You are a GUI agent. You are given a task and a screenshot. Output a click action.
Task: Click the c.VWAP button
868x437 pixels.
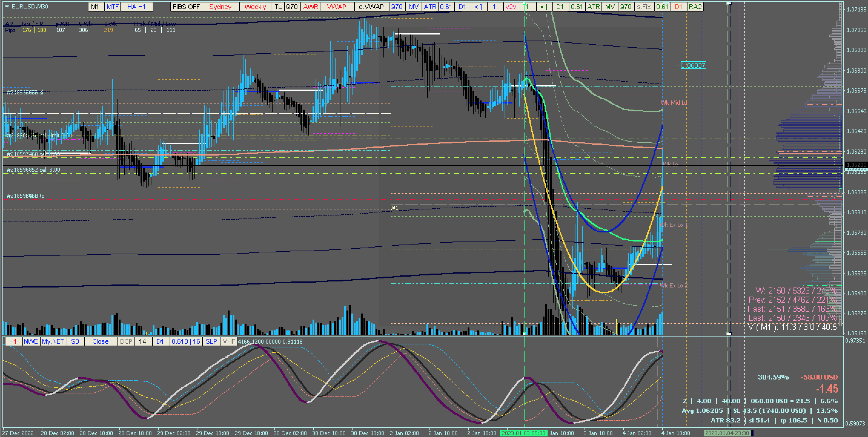371,7
